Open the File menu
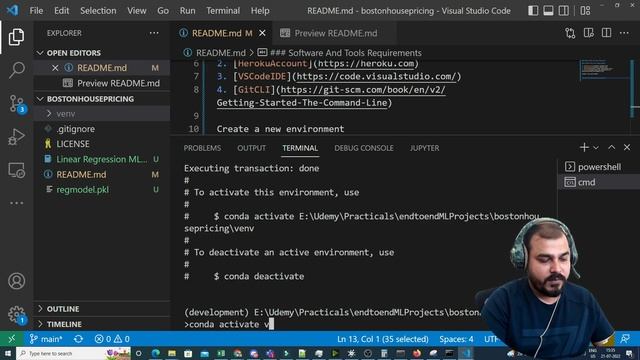The height and width of the screenshot is (360, 640). tap(36, 11)
